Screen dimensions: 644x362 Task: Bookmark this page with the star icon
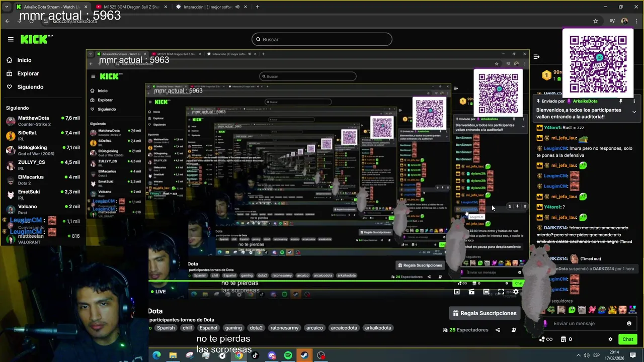pos(596,21)
